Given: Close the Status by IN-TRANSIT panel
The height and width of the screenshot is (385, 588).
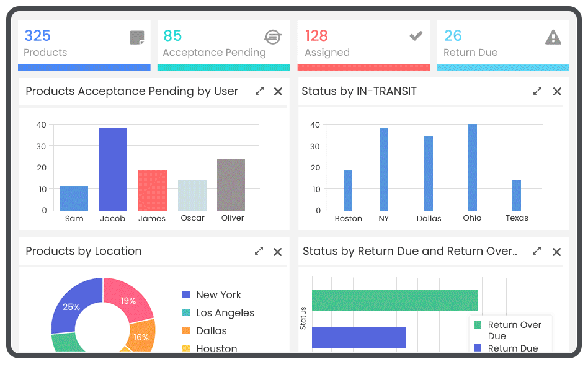Looking at the screenshot, I should click(x=557, y=91).
